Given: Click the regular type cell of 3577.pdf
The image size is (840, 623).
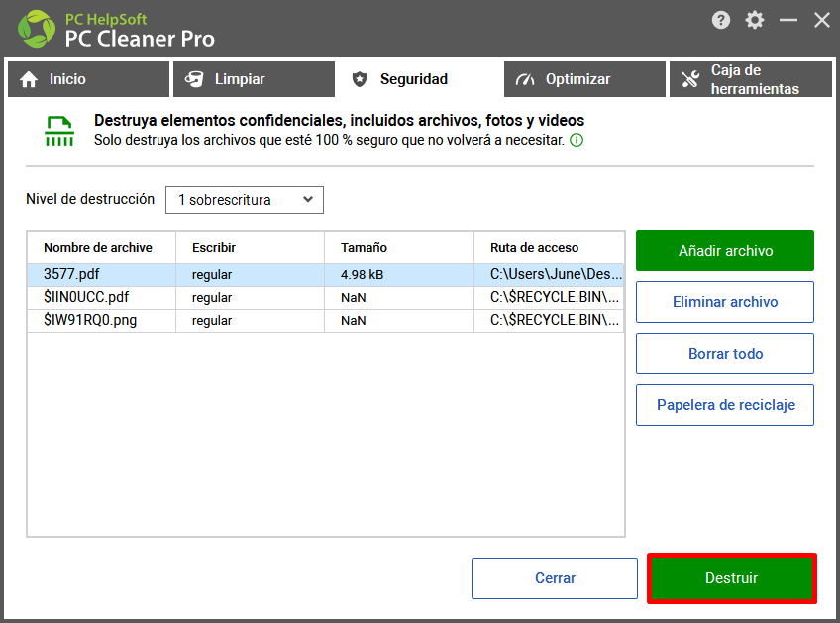Looking at the screenshot, I should [250, 274].
